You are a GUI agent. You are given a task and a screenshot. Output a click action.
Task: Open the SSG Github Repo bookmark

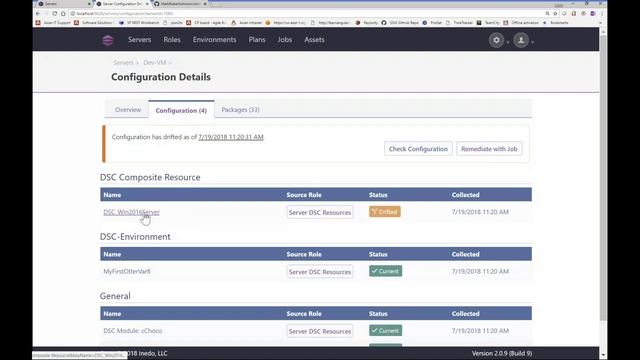[x=400, y=23]
